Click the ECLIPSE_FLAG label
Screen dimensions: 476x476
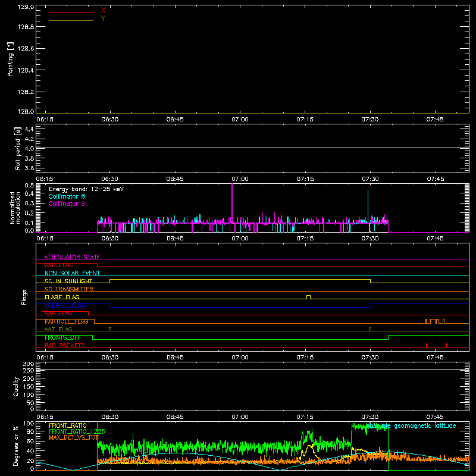tap(65, 305)
